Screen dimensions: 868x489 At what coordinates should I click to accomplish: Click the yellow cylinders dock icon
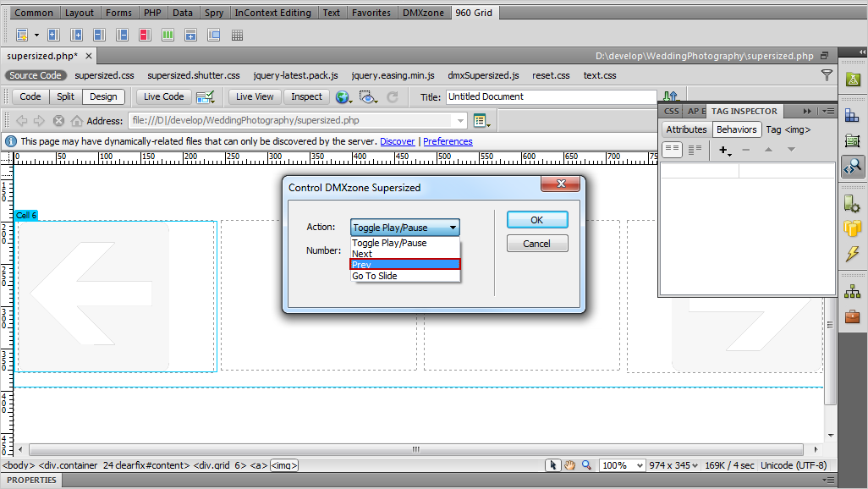click(x=853, y=228)
